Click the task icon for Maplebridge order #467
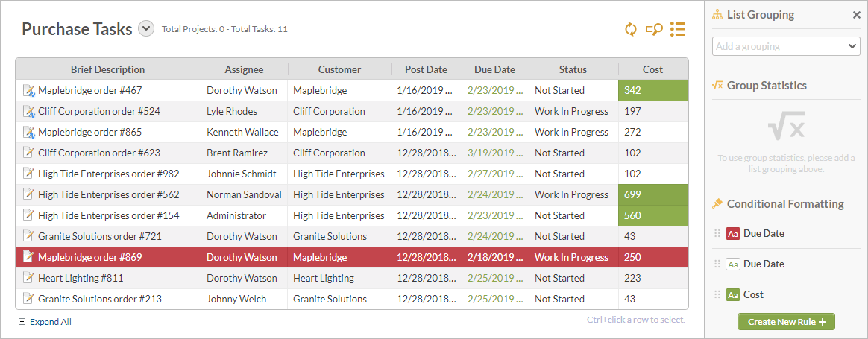This screenshot has height=339, width=868. coord(29,90)
